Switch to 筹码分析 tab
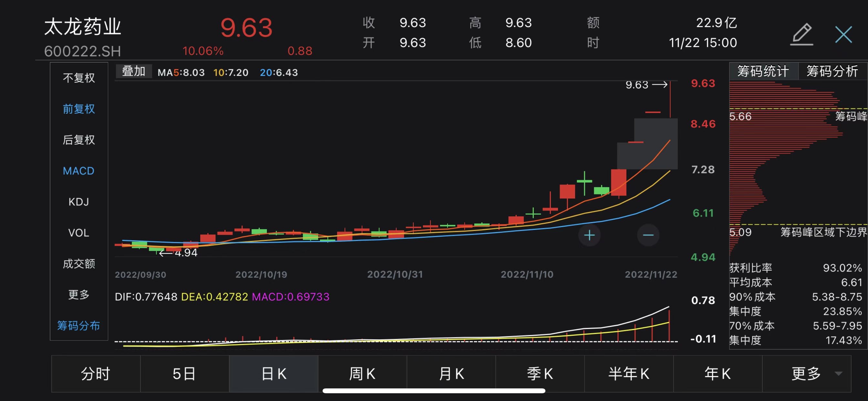 (832, 71)
